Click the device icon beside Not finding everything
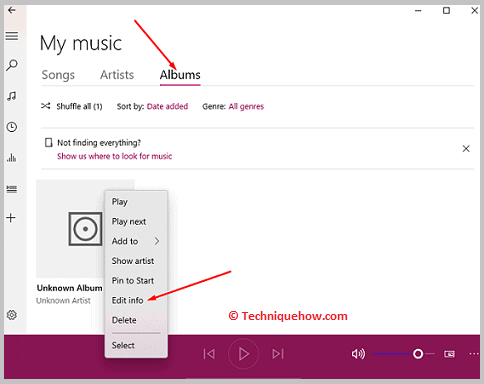Screen dimensions: 484x384 point(49,143)
